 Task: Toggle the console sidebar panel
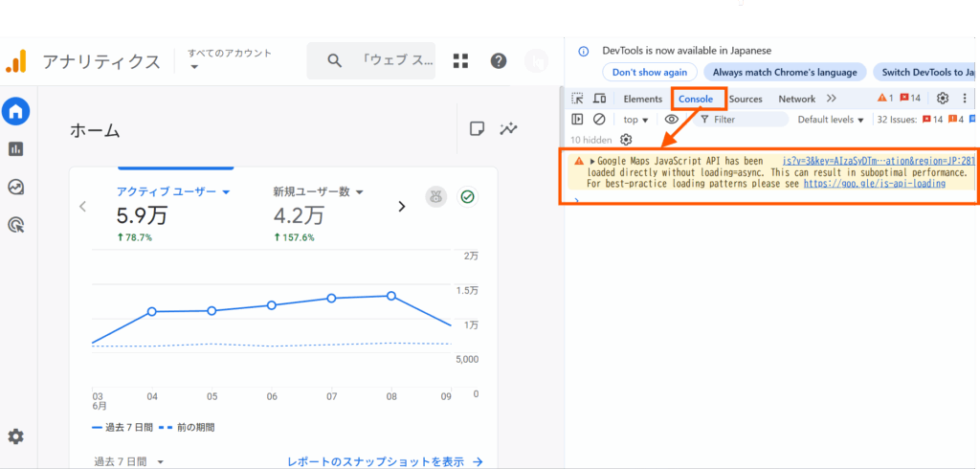(x=577, y=120)
